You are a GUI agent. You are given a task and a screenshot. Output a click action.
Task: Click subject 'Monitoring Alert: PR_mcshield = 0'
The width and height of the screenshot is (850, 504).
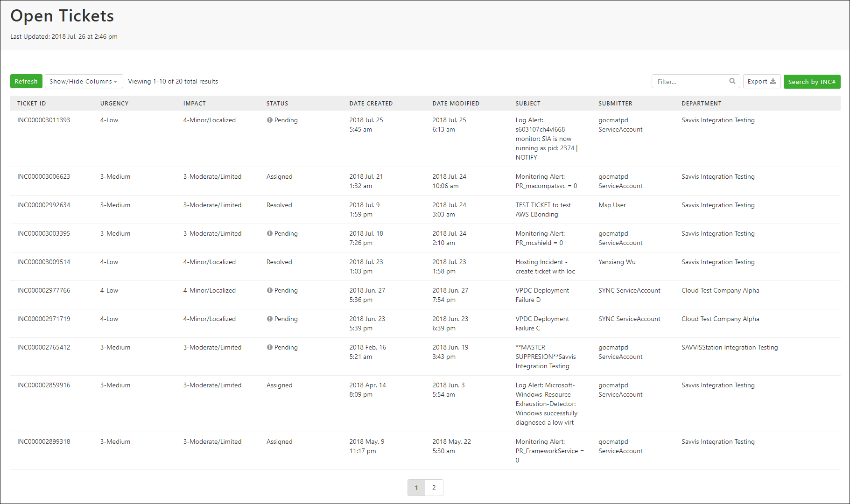540,238
